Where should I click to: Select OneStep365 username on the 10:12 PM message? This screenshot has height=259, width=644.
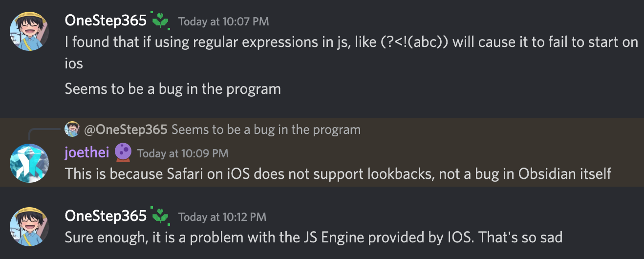click(106, 216)
